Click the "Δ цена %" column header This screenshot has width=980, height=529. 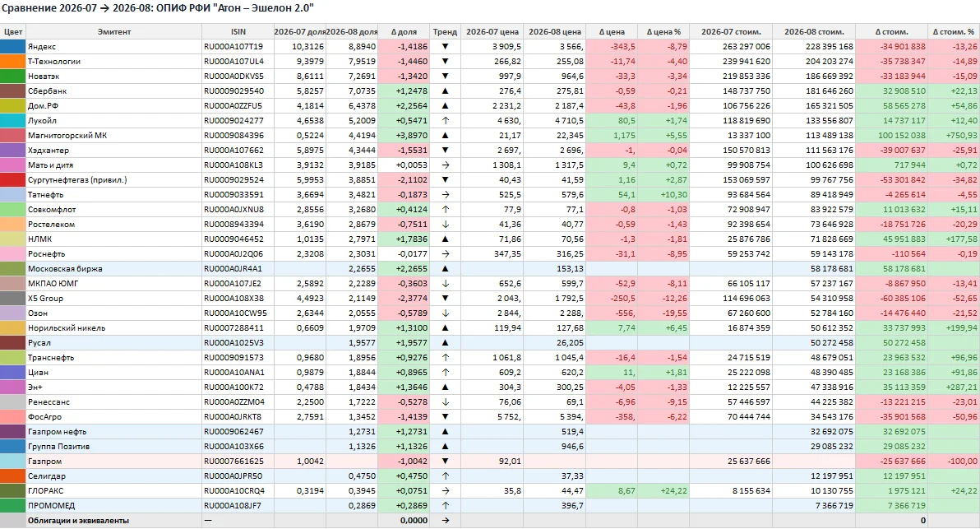663,31
